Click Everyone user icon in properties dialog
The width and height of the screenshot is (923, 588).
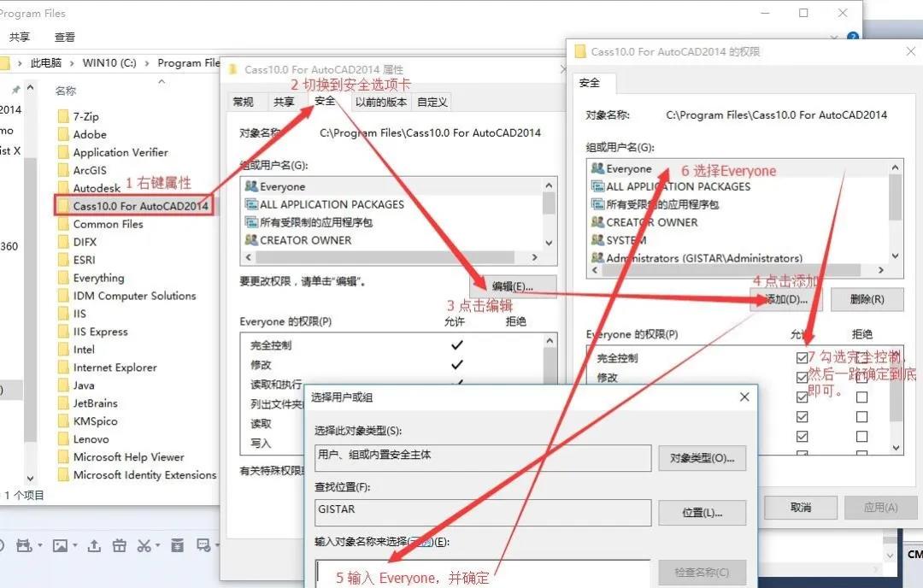click(x=251, y=186)
